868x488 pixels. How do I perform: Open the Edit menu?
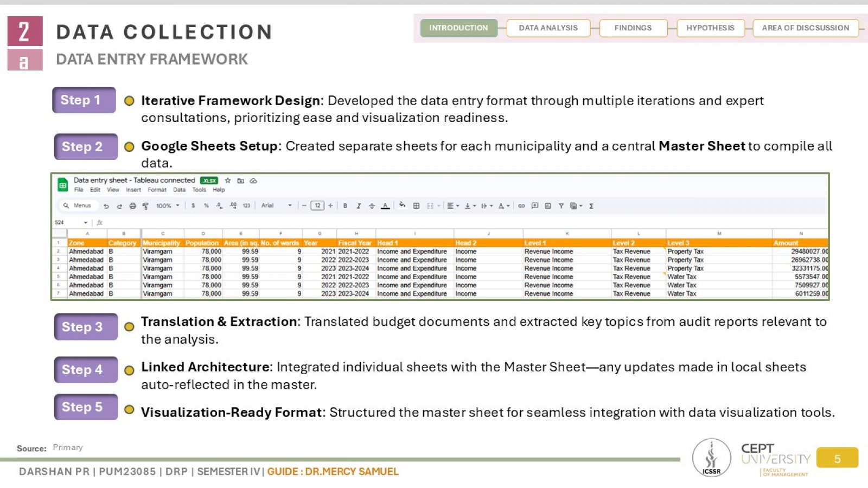coord(95,190)
